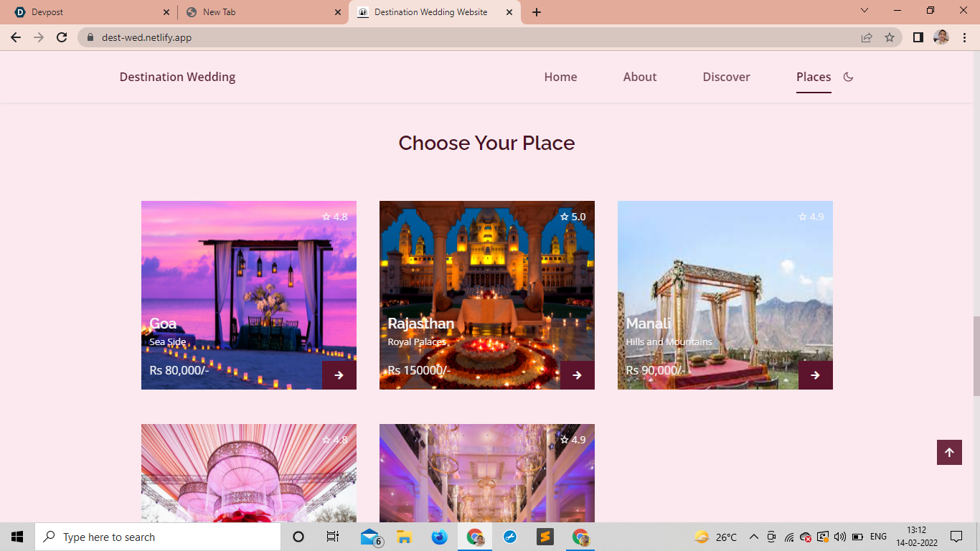Reload the page
The width and height of the screenshot is (980, 551).
(x=62, y=37)
